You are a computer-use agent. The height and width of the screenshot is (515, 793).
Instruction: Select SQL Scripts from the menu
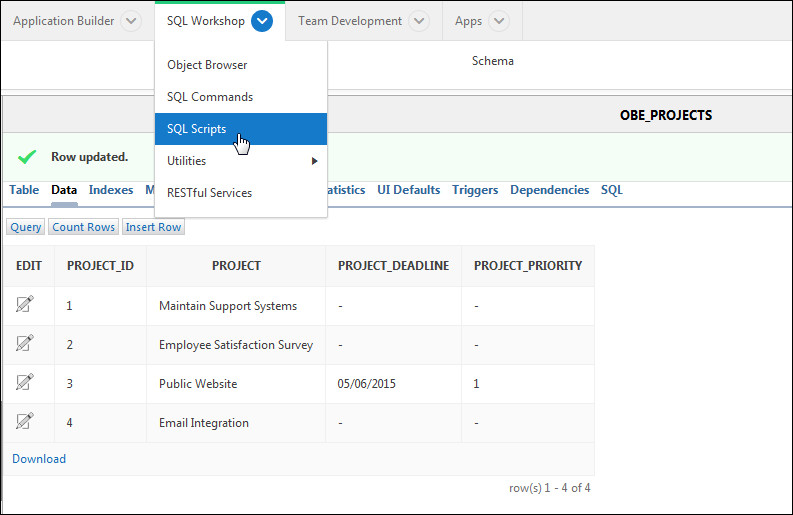(197, 129)
